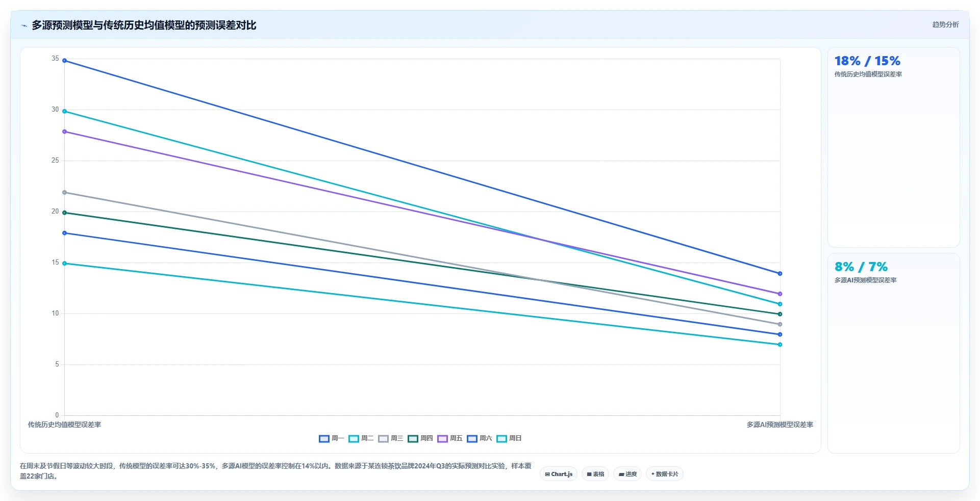Select the 周一 data point at value 35
Screen dimensions: 980x501
click(x=64, y=61)
